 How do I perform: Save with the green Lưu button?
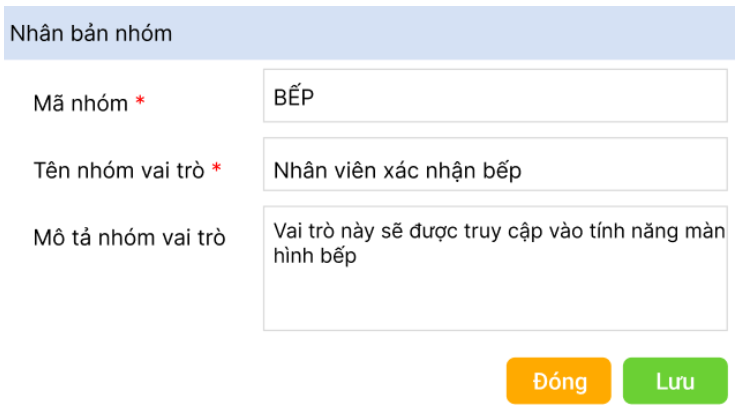675,382
